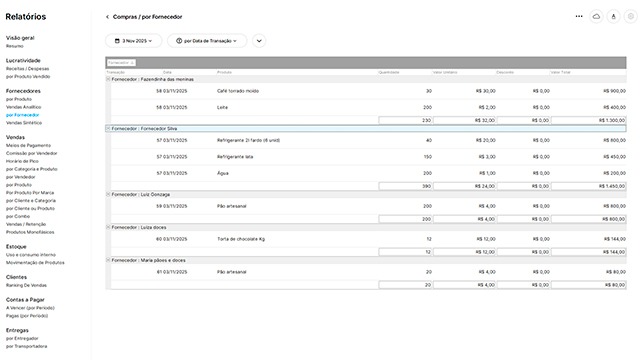
Task: Sort by the Transação column header
Action: [x=116, y=72]
